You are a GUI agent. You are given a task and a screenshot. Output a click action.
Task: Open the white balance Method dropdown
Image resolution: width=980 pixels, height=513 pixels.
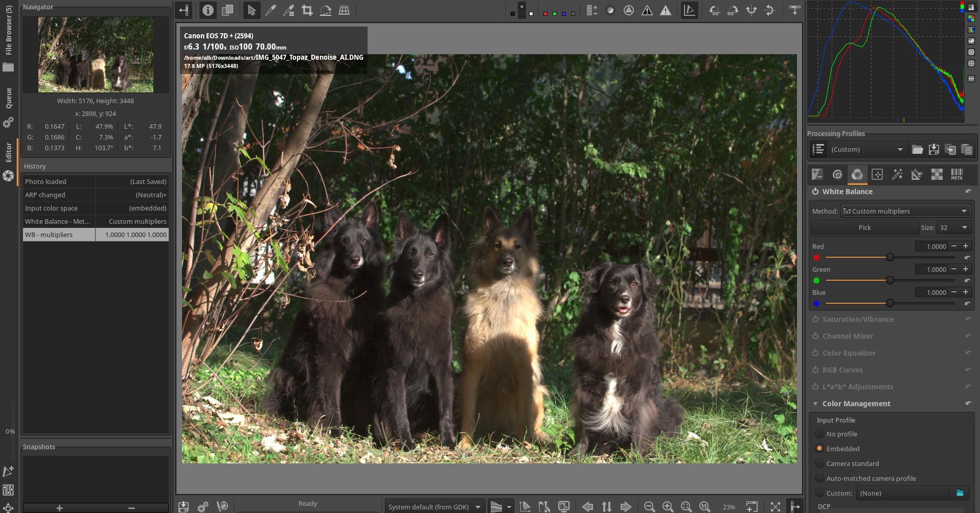tap(905, 211)
